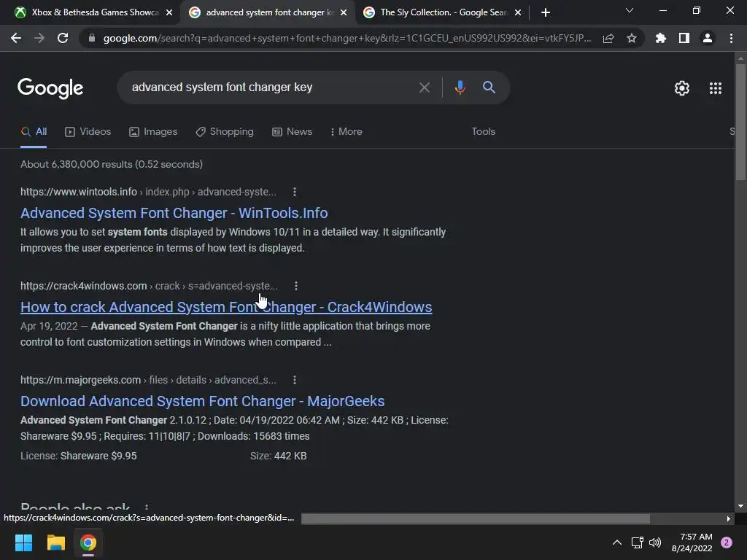
Task: Click the vertical scrollbar thumb
Action: pyautogui.click(x=740, y=122)
